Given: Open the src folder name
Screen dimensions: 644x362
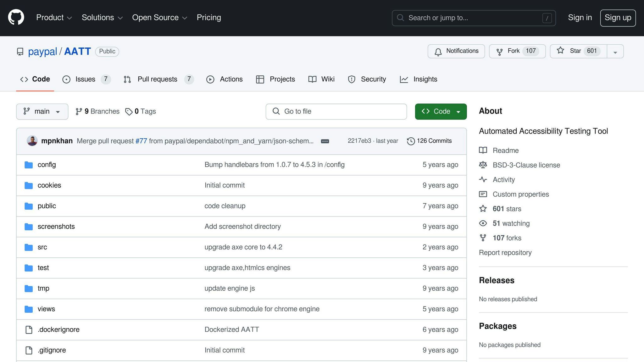Looking at the screenshot, I should point(42,247).
